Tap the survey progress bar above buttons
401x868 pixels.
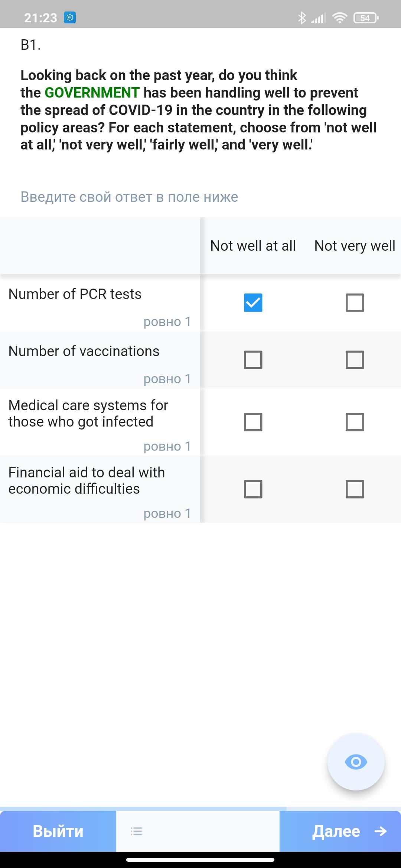pos(200,808)
